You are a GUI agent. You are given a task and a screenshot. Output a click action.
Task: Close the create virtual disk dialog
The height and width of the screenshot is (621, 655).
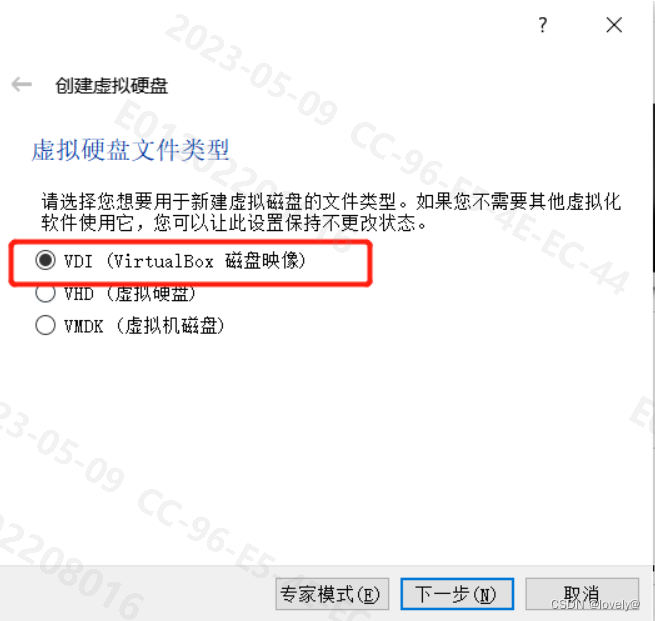coord(614,25)
